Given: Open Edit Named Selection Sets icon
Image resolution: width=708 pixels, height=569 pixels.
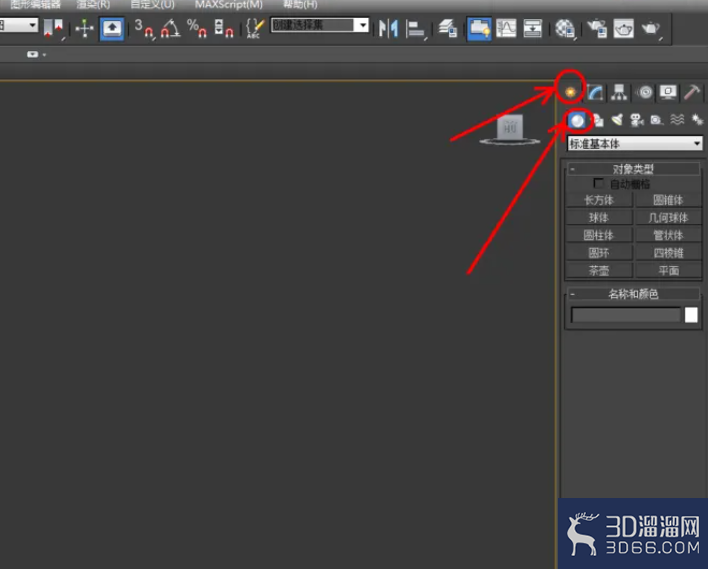Looking at the screenshot, I should click(255, 28).
